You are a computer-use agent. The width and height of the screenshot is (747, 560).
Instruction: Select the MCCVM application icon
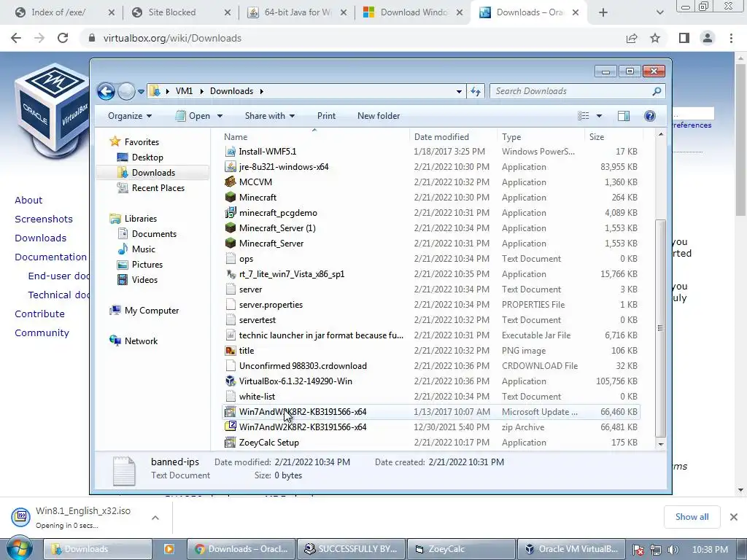pos(231,182)
